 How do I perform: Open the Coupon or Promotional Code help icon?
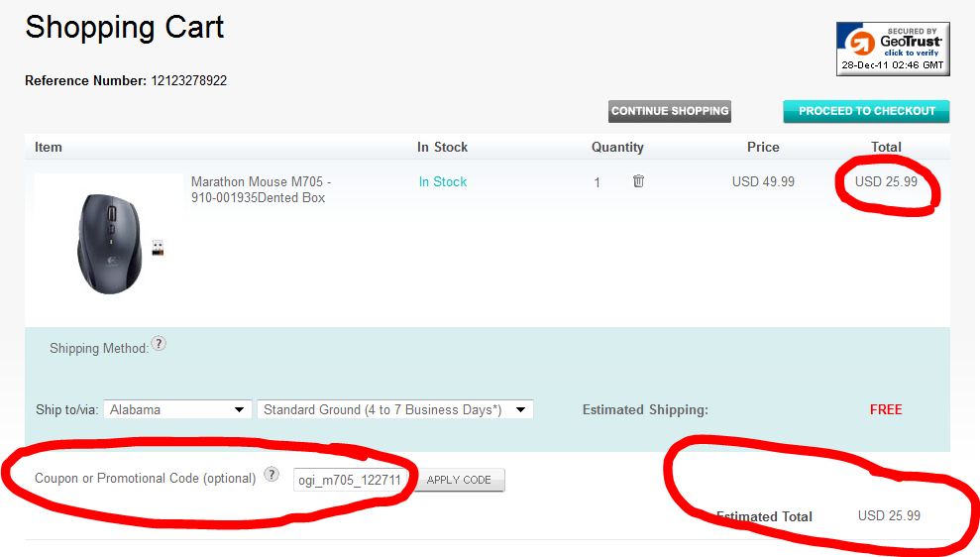click(272, 475)
